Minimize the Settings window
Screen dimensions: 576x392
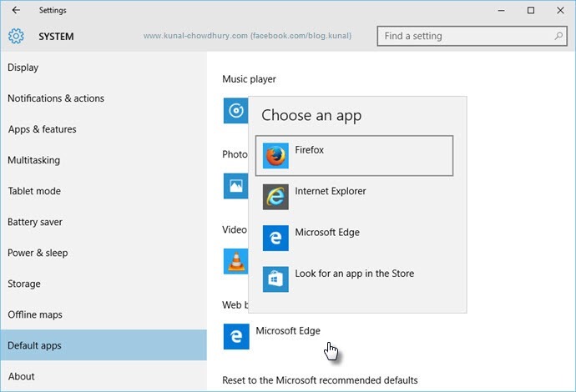click(x=502, y=10)
